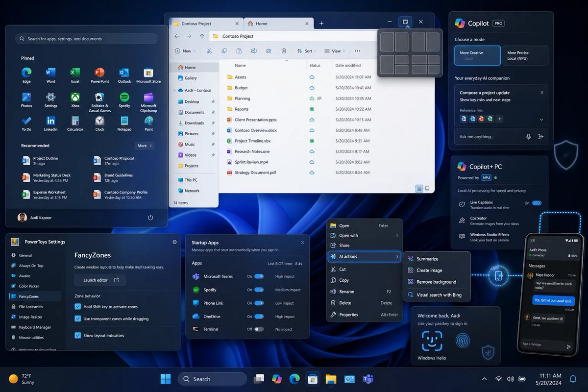The width and height of the screenshot is (588, 392).
Task: Launch Notepad from pinned apps
Action: coord(124,123)
